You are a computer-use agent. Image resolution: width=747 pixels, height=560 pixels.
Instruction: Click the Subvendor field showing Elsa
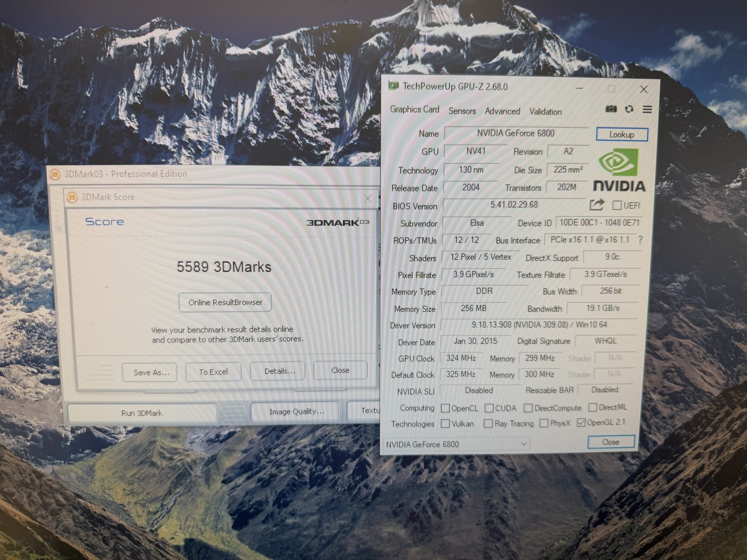(477, 223)
